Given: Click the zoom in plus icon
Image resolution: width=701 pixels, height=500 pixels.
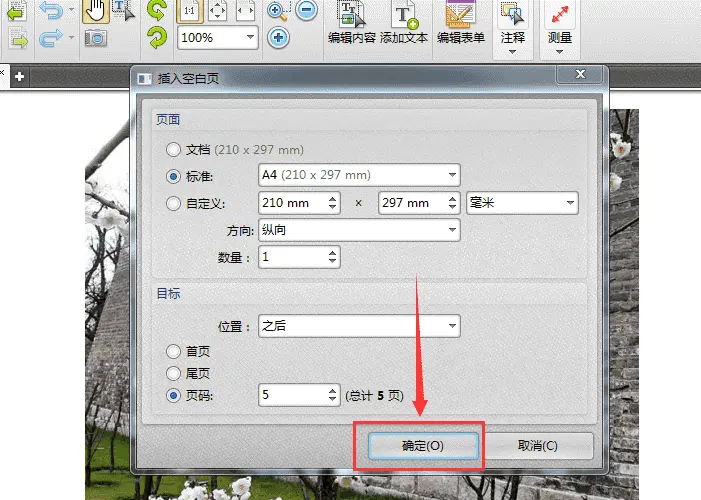Looking at the screenshot, I should point(278,38).
